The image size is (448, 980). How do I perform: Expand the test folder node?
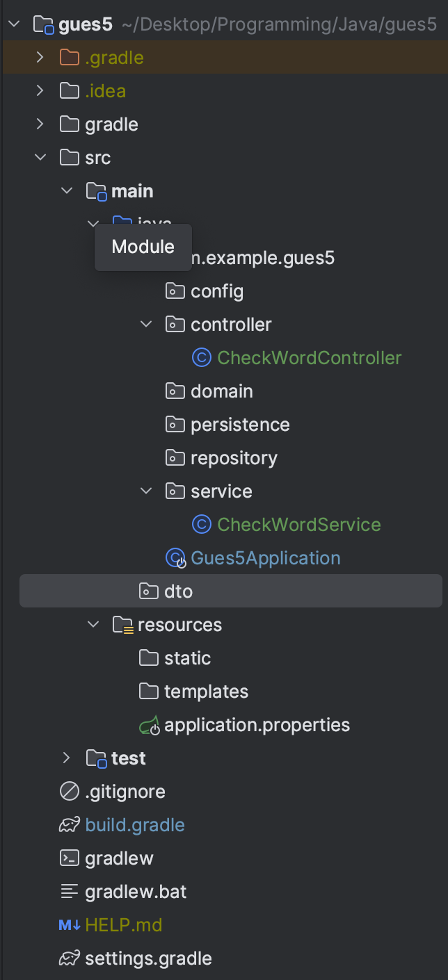coord(67,758)
